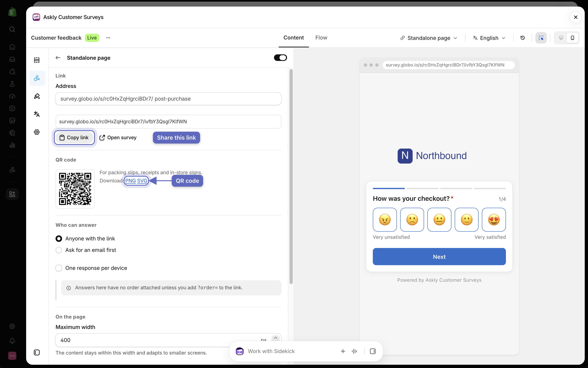Open version history clock icon
The width and height of the screenshot is (588, 368).
point(522,38)
